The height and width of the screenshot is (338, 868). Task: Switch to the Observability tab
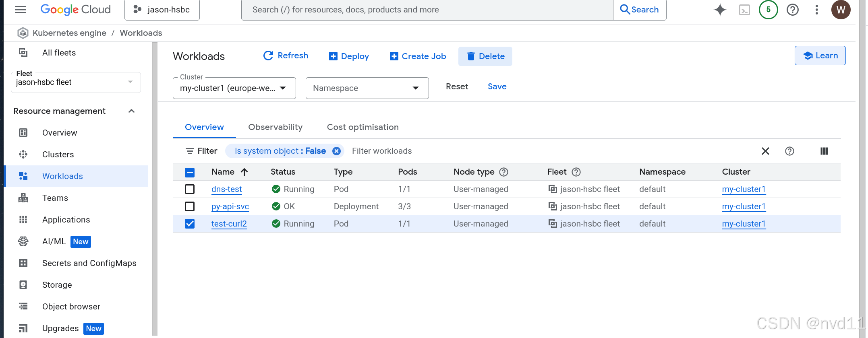[x=275, y=127]
